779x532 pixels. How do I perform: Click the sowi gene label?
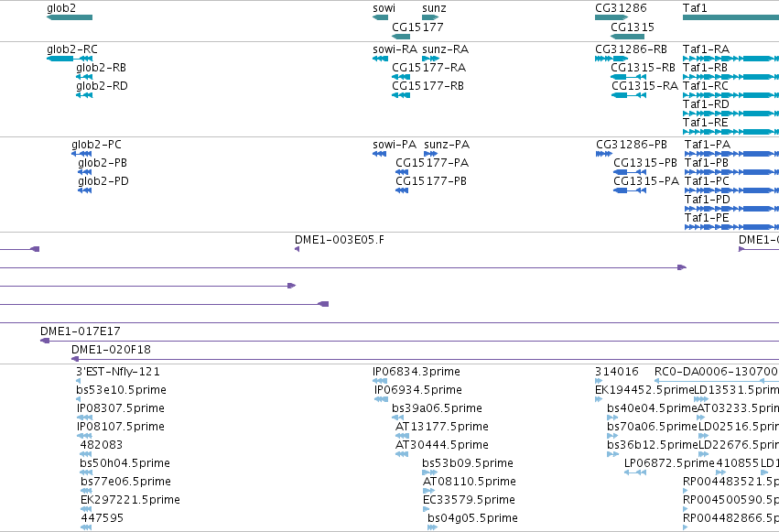tap(384, 8)
